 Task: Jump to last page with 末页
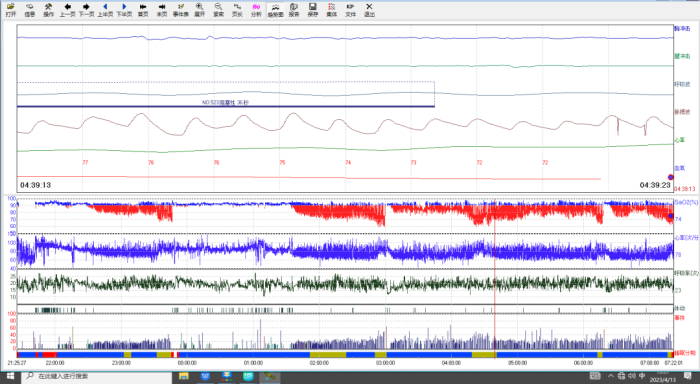[162, 10]
